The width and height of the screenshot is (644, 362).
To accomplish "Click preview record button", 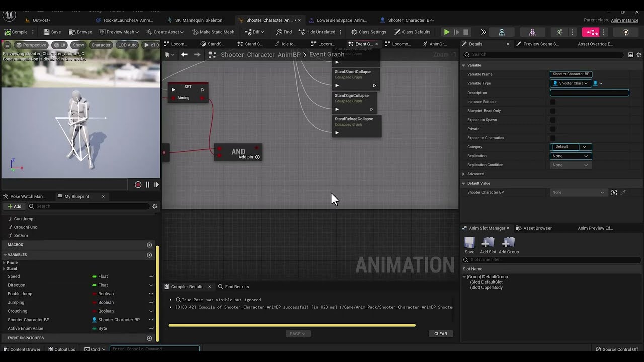I will coord(138,185).
